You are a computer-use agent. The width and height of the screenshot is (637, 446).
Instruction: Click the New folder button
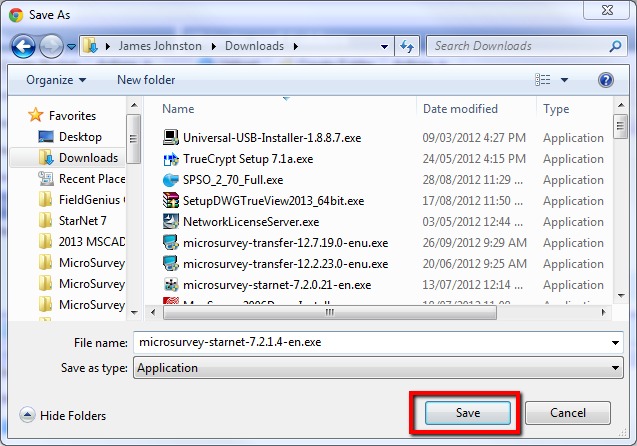pyautogui.click(x=146, y=80)
